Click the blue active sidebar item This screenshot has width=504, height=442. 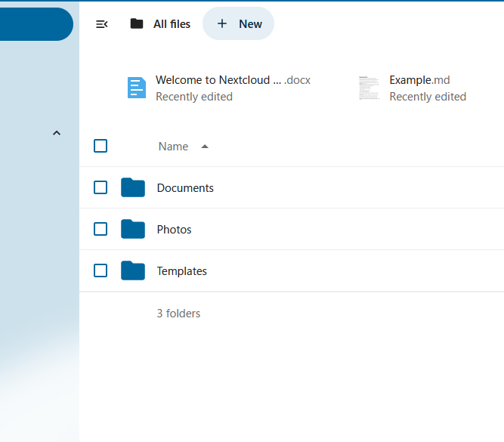pos(36,24)
